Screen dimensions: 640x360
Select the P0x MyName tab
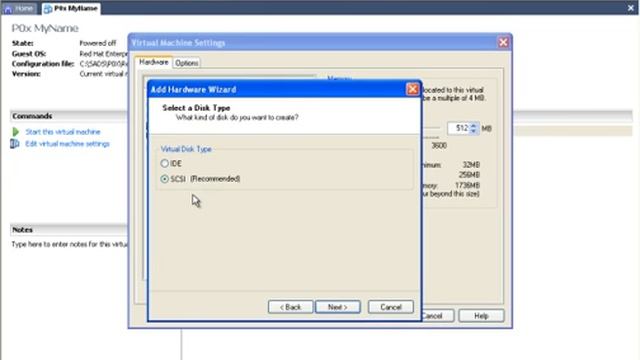(x=71, y=8)
